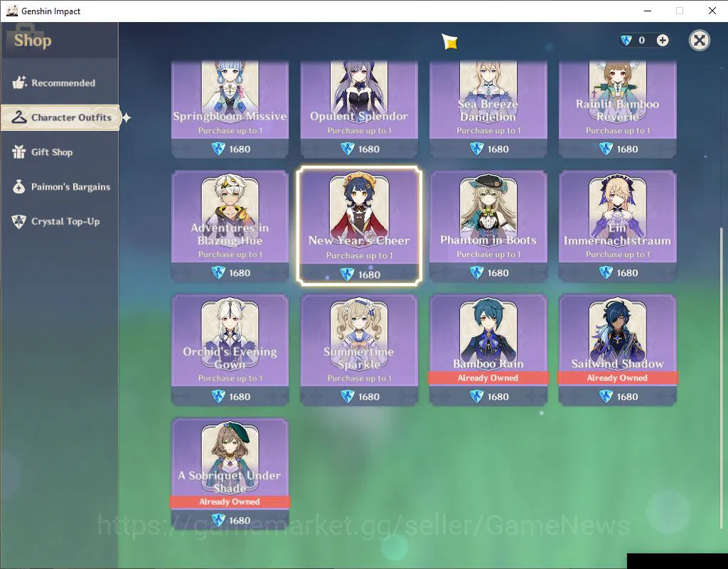Image resolution: width=728 pixels, height=569 pixels.
Task: Select the Springbloom Missive outfit card
Action: point(230,109)
